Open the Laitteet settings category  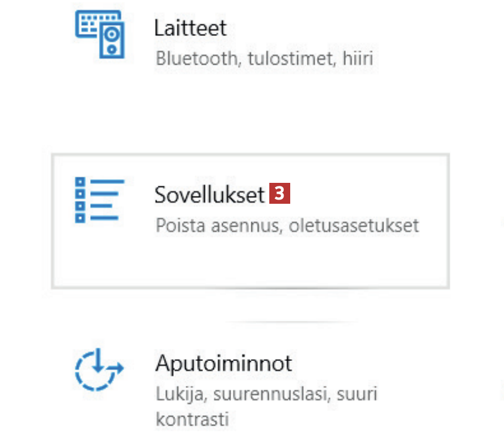pyautogui.click(x=190, y=28)
